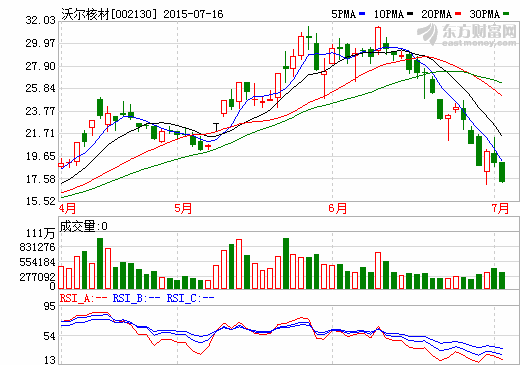This screenshot has height=365, width=520.
Task: Click the 5PMA legend label
Action: 343,14
